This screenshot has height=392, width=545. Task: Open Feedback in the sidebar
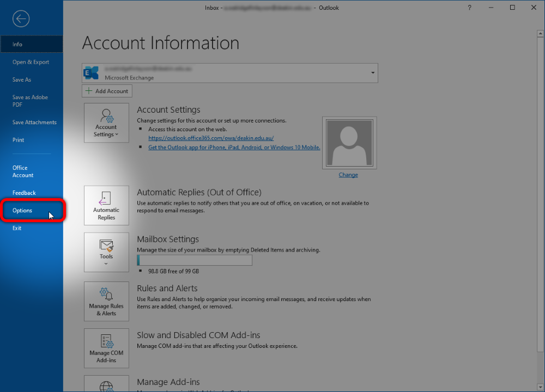pos(32,193)
